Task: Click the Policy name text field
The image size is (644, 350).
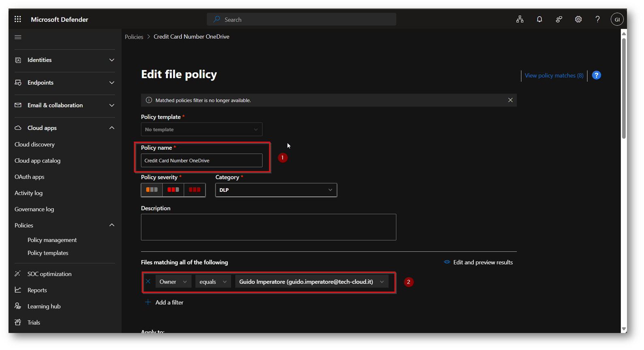Action: [201, 161]
